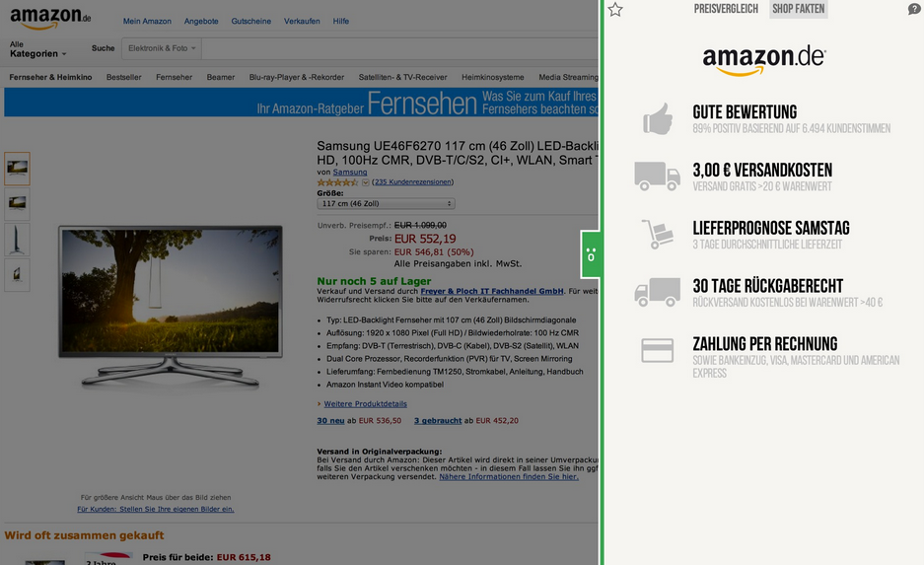Select the first TV front-view thumbnail
This screenshot has width=924, height=565.
[17, 169]
